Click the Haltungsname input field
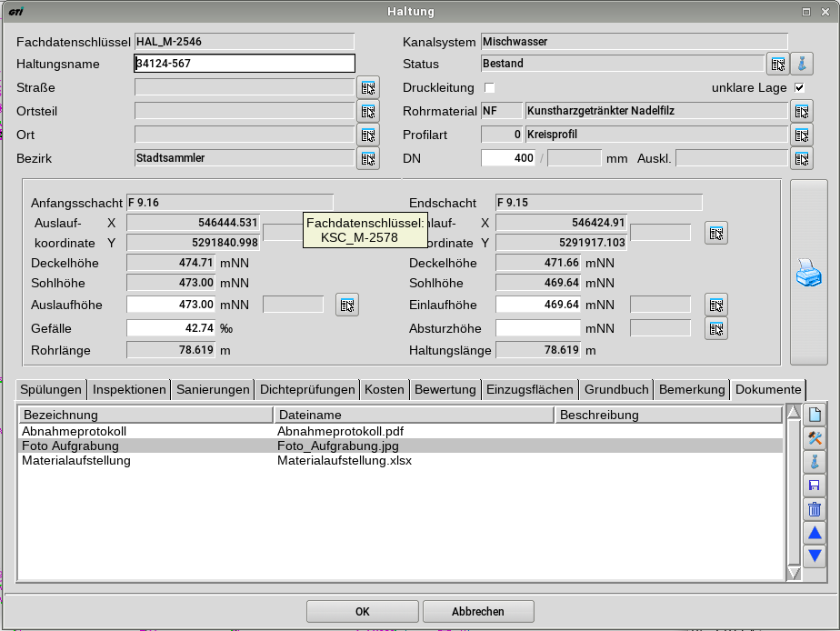This screenshot has width=840, height=631. pos(244,64)
